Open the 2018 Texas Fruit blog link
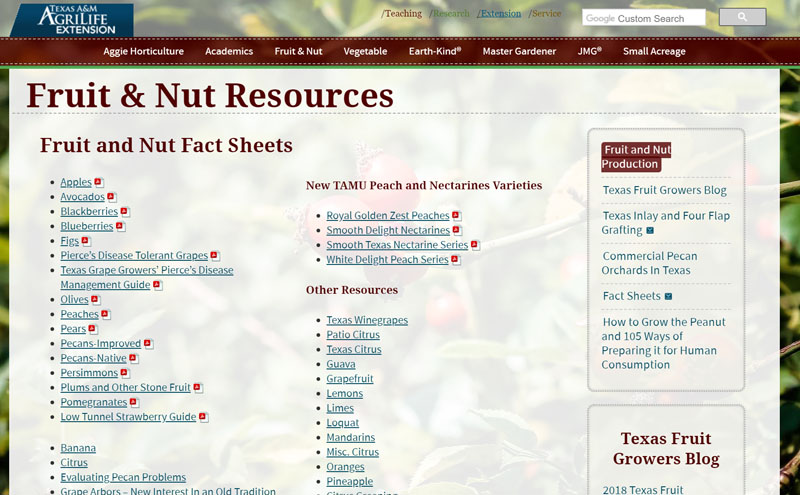This screenshot has height=495, width=800. pos(643,490)
